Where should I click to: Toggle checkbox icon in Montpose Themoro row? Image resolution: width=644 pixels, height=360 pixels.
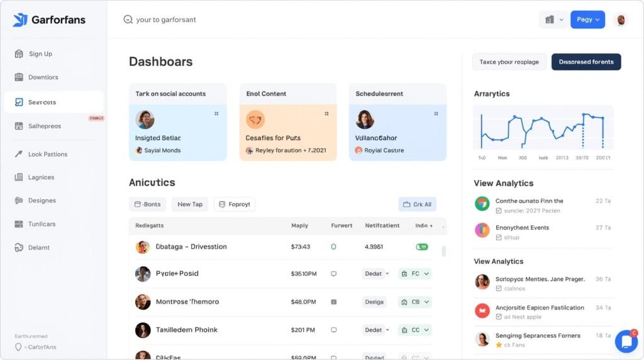click(x=333, y=302)
